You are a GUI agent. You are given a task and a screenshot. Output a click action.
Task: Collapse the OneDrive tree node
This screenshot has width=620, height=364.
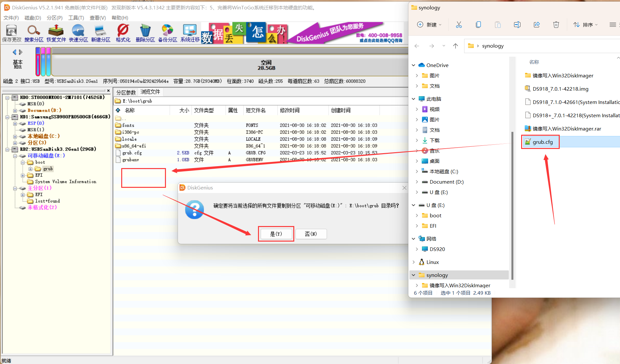tap(414, 65)
